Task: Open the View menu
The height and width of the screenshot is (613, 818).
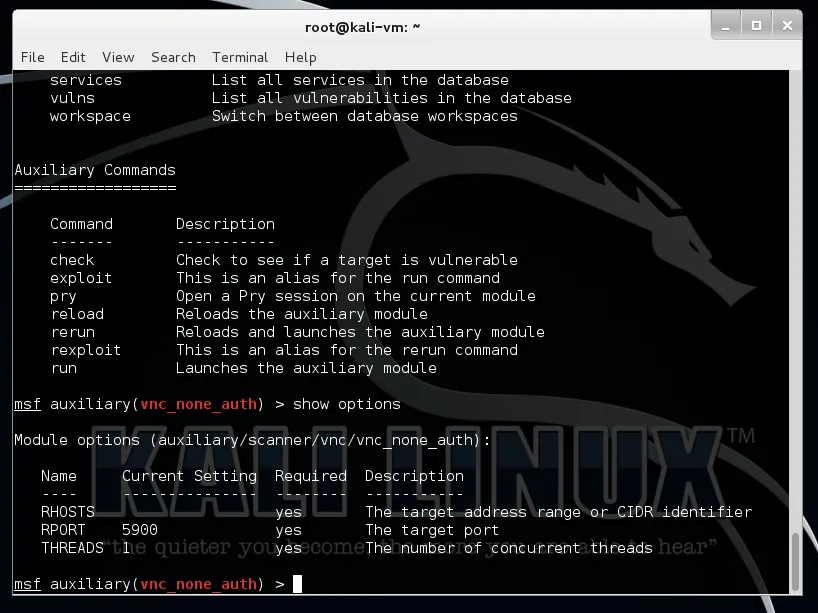Action: coord(117,57)
